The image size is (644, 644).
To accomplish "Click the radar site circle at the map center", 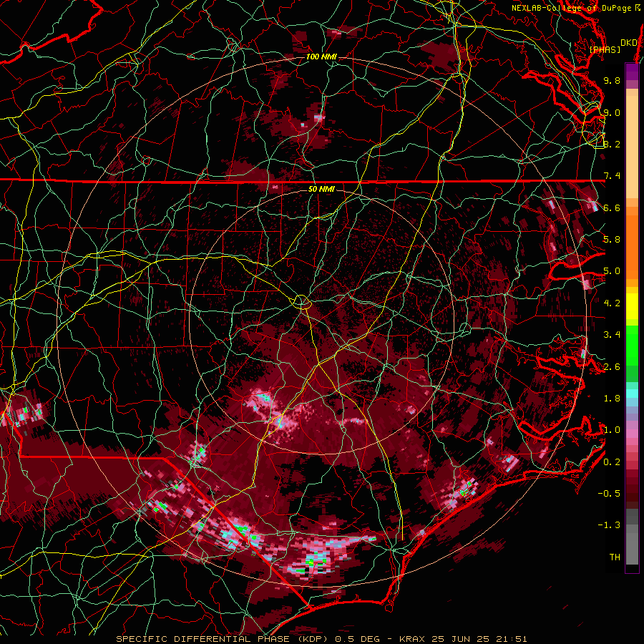I will (x=301, y=301).
